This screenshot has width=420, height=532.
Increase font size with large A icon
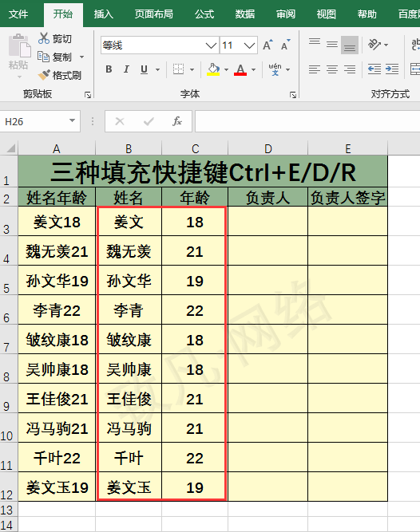click(x=267, y=45)
